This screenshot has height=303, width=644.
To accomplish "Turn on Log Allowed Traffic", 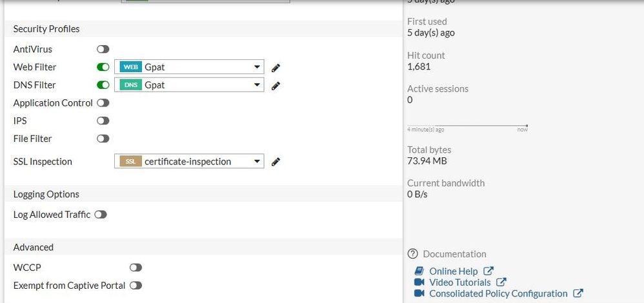I will 100,215.
